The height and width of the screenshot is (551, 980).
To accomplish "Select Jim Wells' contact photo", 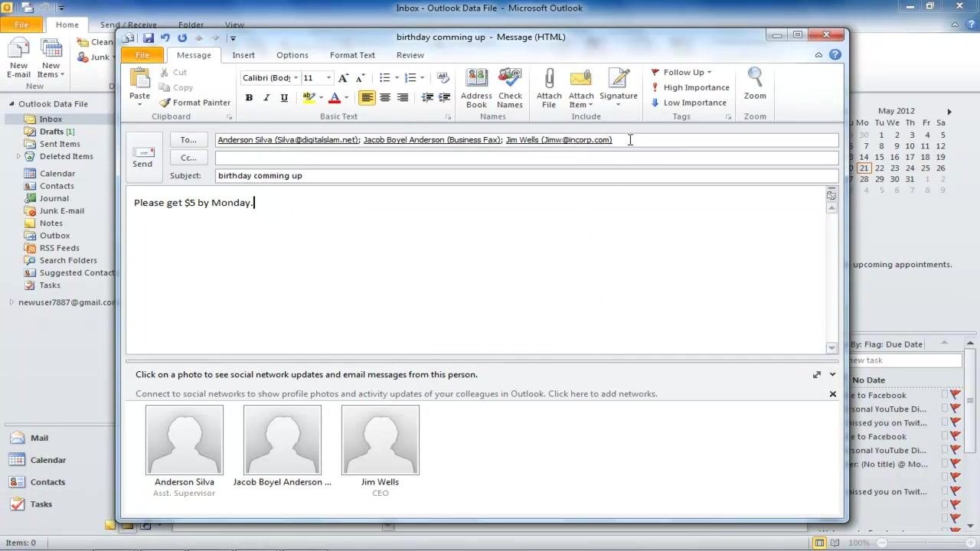I will (x=381, y=440).
